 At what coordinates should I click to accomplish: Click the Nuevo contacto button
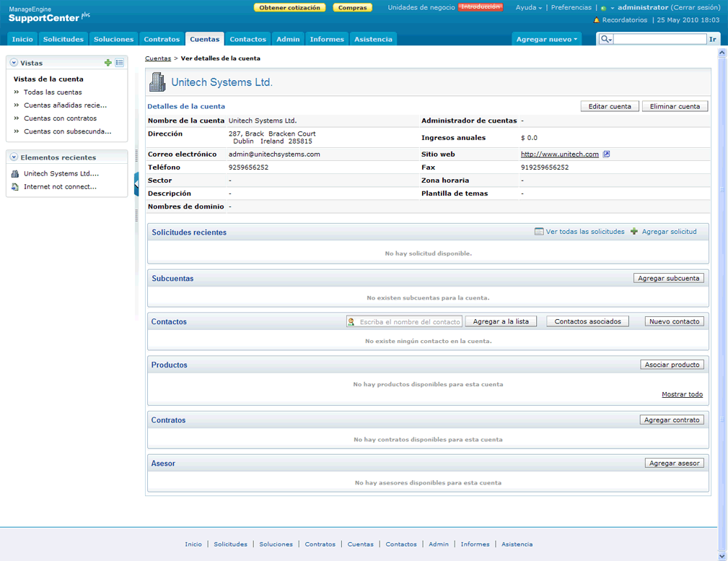(x=674, y=321)
